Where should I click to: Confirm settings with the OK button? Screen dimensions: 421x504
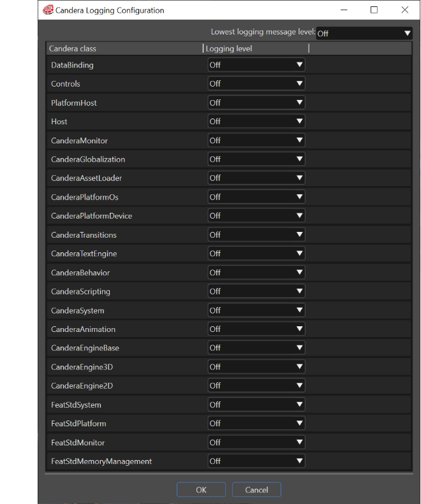[201, 489]
